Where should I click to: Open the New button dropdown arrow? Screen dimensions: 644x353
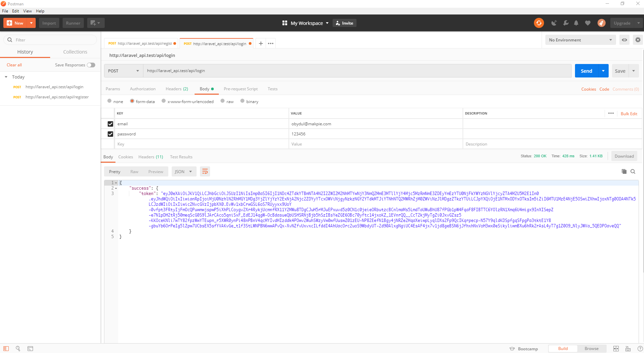coord(31,23)
